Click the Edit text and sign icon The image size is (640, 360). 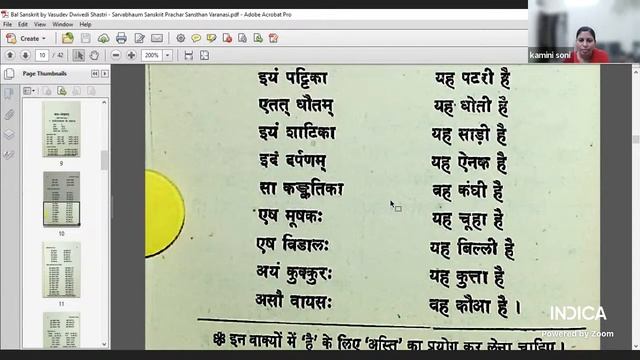point(139,38)
